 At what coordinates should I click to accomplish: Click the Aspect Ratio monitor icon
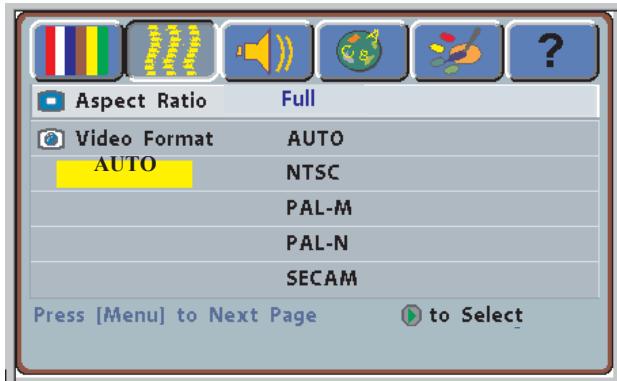(51, 101)
